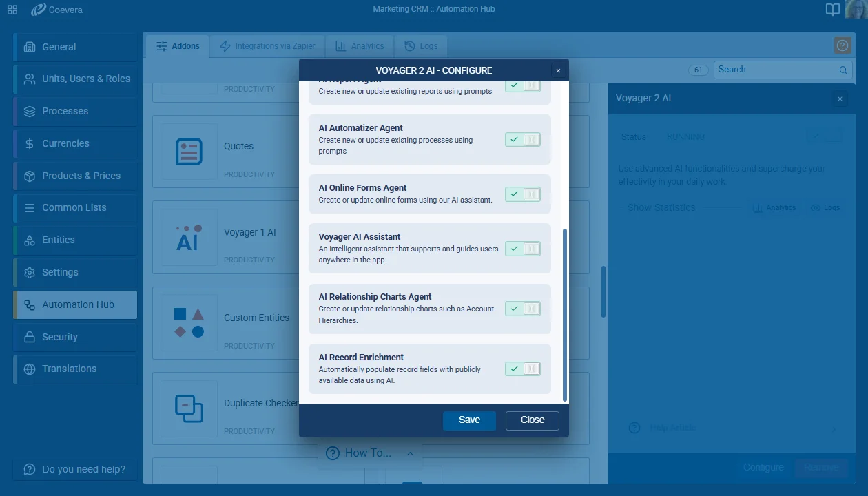Open the apps grid icon

click(x=12, y=10)
